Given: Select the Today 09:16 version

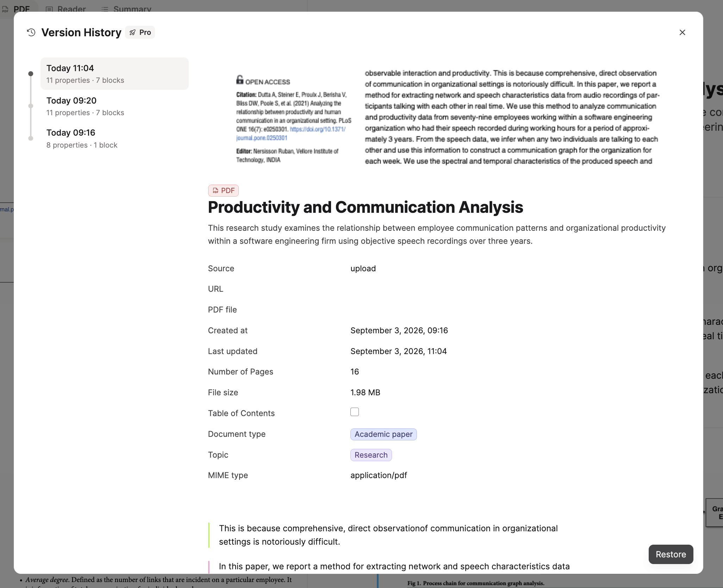Looking at the screenshot, I should coord(114,138).
